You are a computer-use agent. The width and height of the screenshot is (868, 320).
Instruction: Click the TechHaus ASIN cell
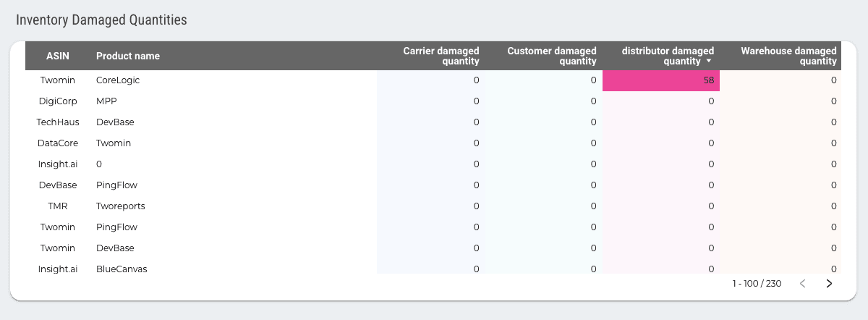58,122
